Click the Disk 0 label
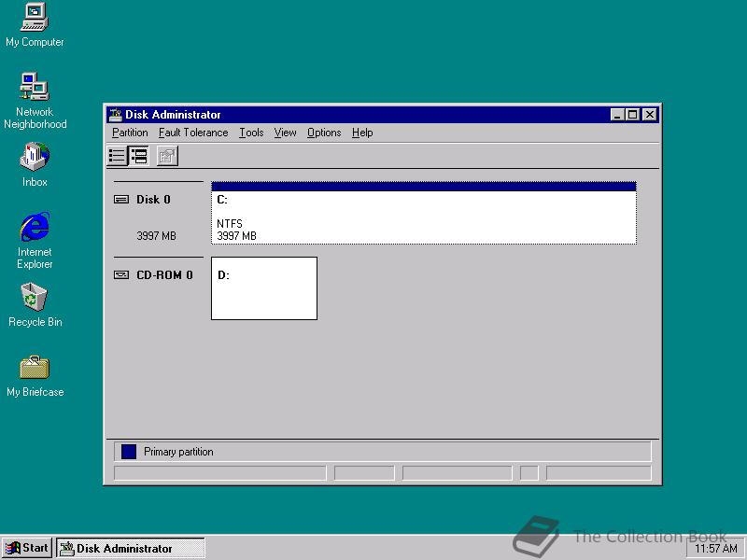Viewport: 747px width, 560px height. [x=153, y=200]
